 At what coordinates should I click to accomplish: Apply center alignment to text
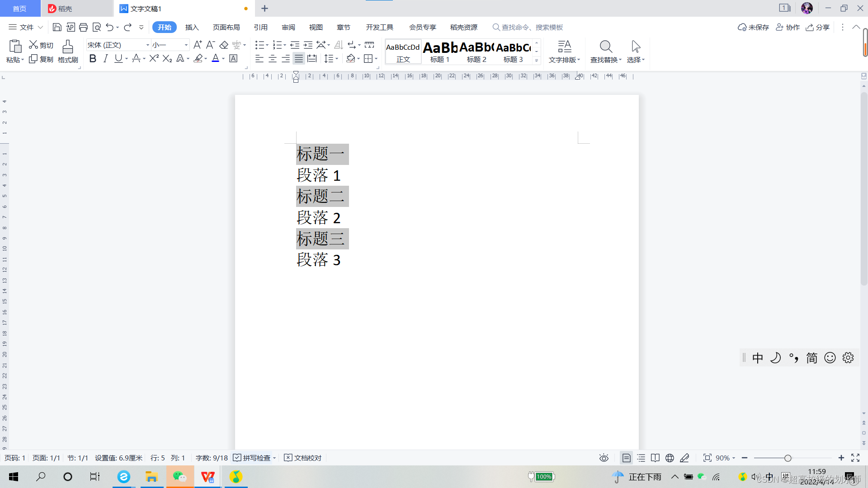(273, 59)
